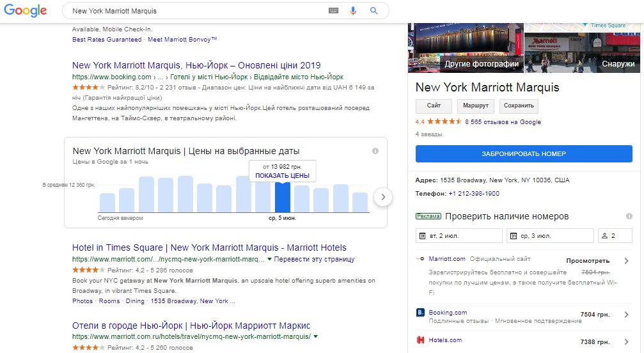The height and width of the screenshot is (353, 644).
Task: Click the price chart info icon
Action: tap(375, 151)
